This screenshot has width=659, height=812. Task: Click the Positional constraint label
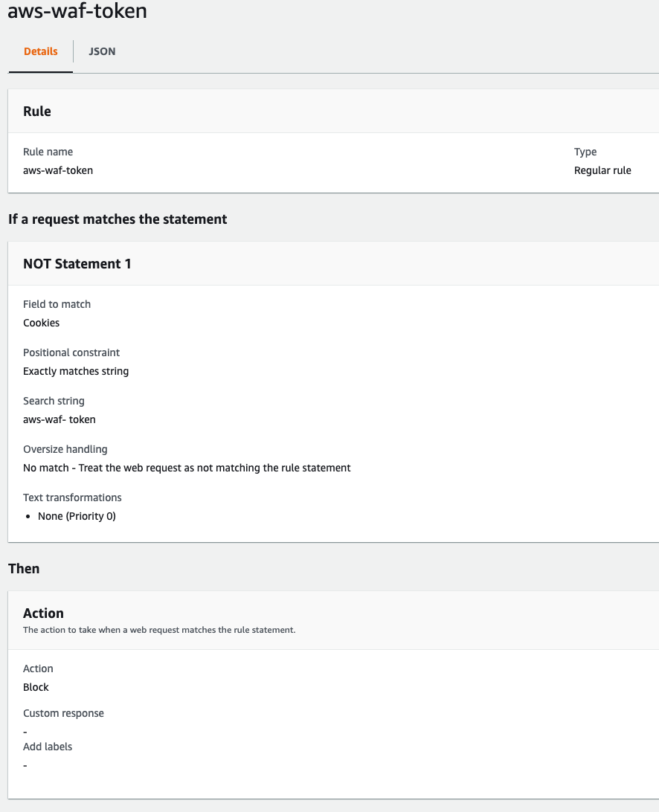71,352
